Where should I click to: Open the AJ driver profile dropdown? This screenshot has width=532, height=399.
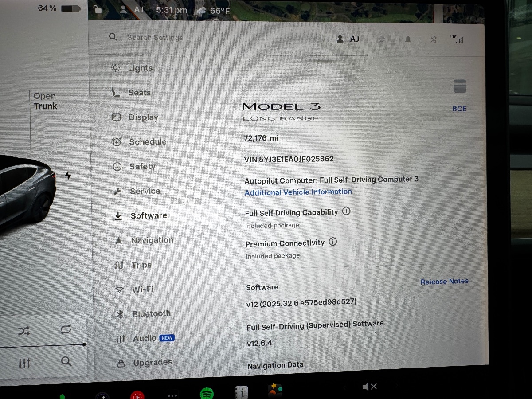tap(348, 39)
